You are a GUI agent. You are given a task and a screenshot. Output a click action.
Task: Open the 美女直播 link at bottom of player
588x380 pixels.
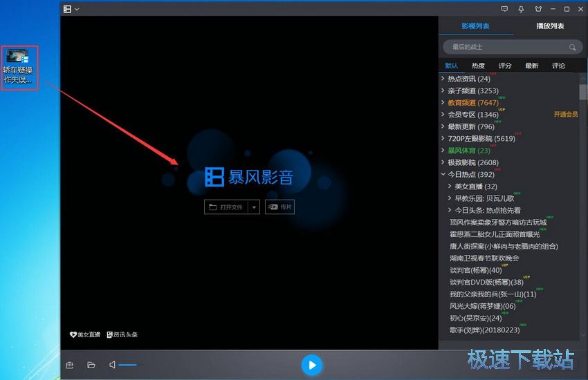pyautogui.click(x=85, y=334)
